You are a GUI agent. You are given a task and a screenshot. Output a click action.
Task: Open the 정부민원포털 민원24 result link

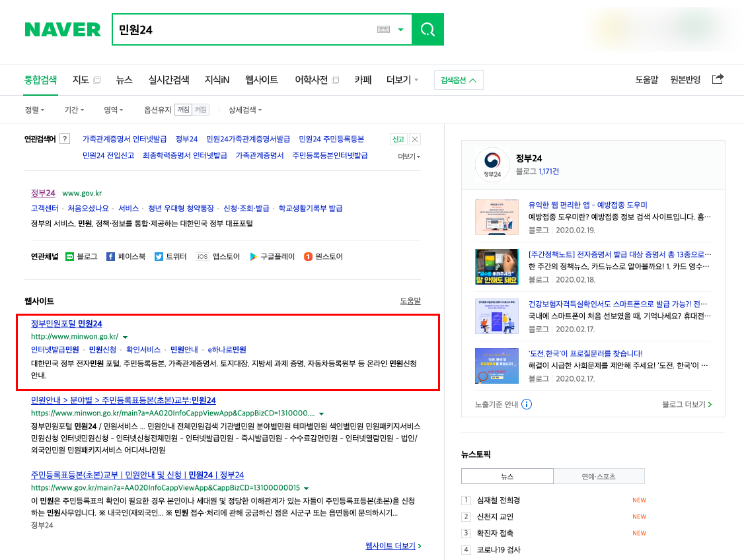[x=67, y=324]
